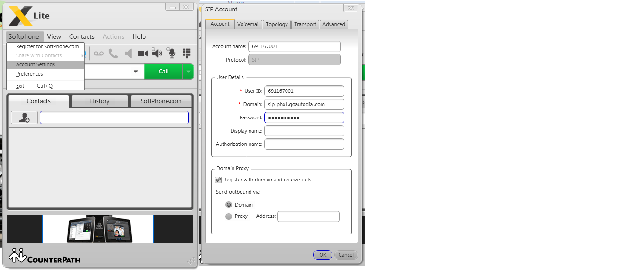Select the Account tab in SIP Account
This screenshot has width=644, height=270.
(220, 24)
